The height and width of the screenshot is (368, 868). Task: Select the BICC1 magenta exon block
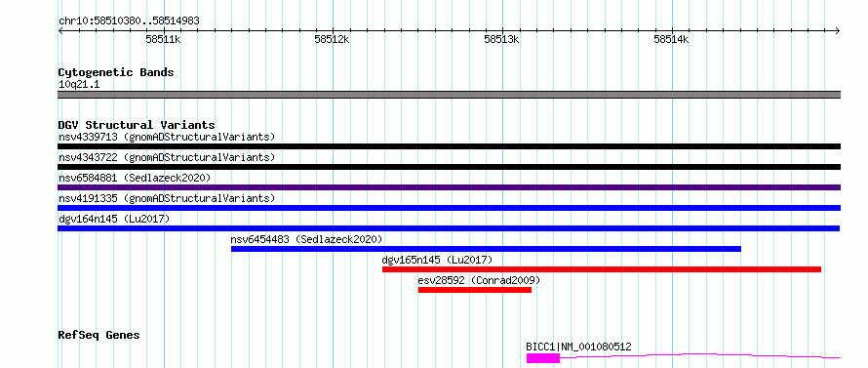tap(543, 358)
